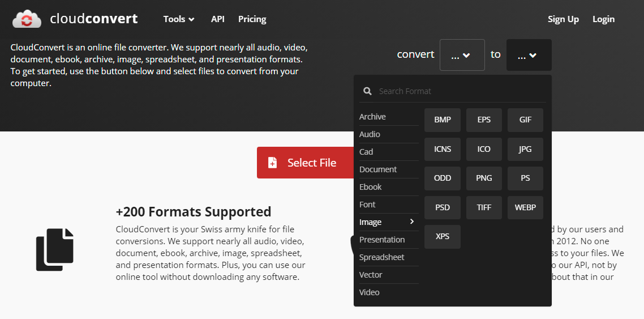Click the file-plus icon on Select File

click(273, 163)
